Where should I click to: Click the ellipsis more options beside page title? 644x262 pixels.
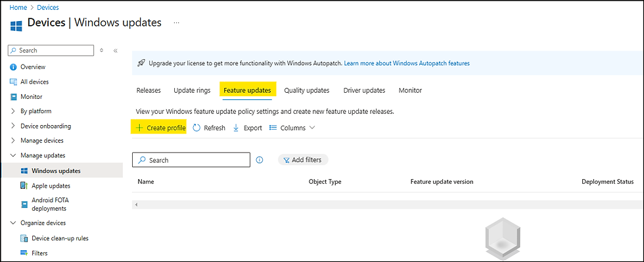point(176,22)
